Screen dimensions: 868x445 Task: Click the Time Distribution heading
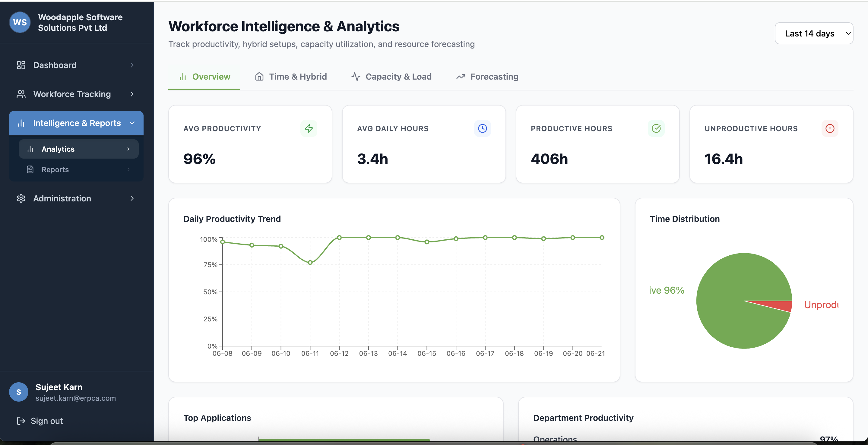(685, 219)
